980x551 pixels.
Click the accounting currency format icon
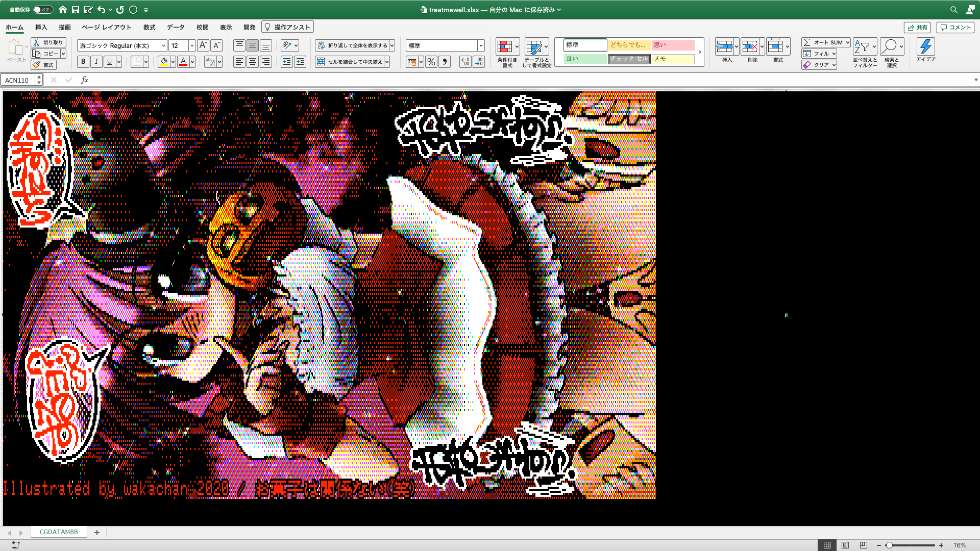[x=411, y=62]
